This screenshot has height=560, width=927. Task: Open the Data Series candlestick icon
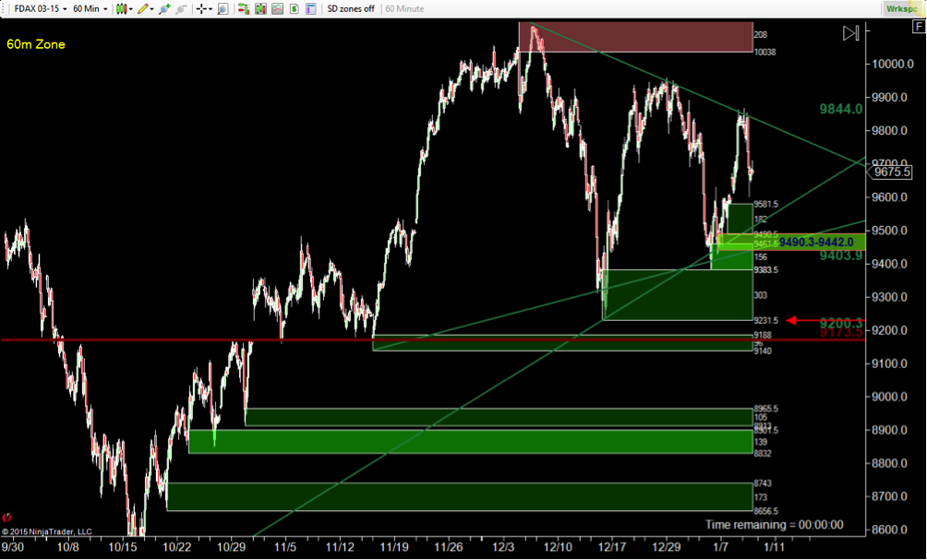(x=260, y=9)
